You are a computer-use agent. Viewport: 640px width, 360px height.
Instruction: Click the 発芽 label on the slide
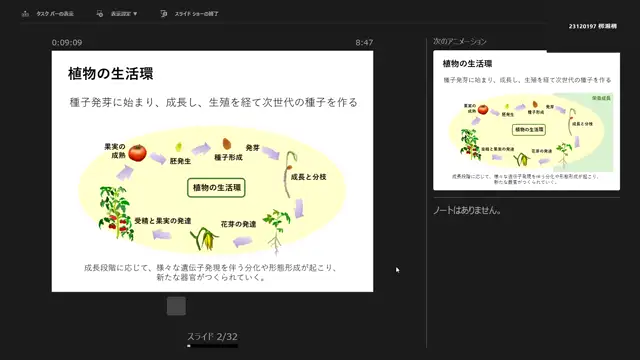click(x=253, y=148)
